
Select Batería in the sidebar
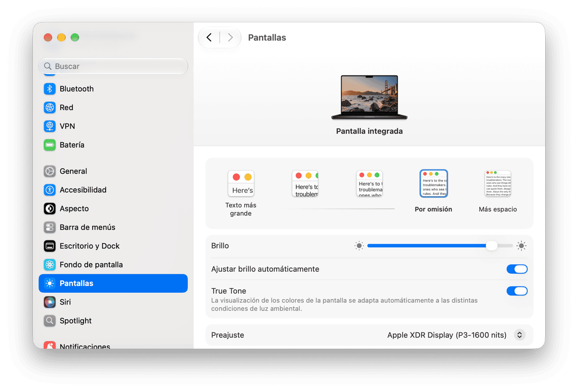coord(113,145)
